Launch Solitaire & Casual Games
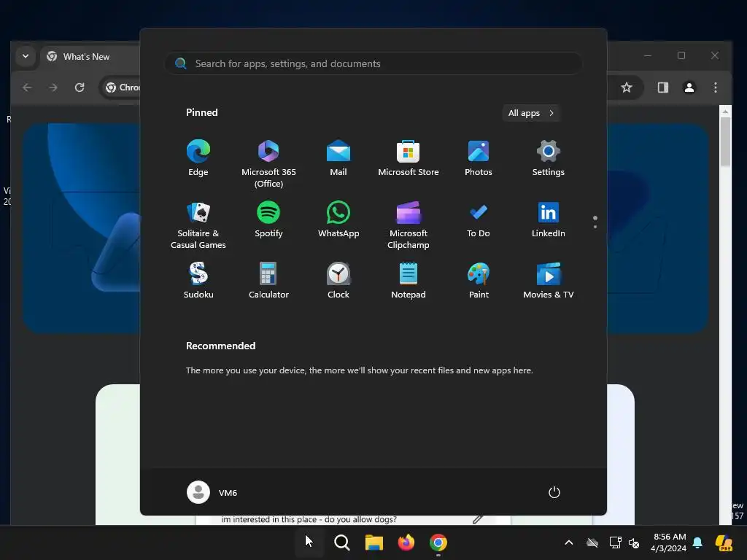 coord(198,225)
